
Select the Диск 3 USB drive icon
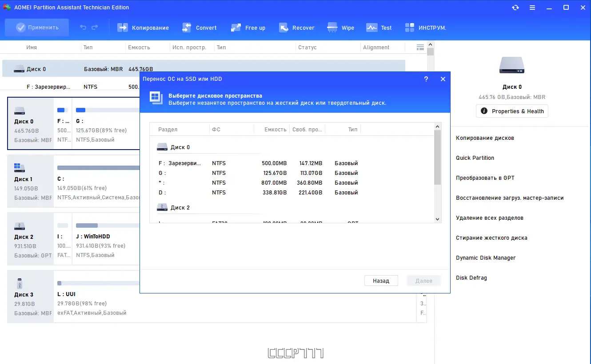point(20,283)
